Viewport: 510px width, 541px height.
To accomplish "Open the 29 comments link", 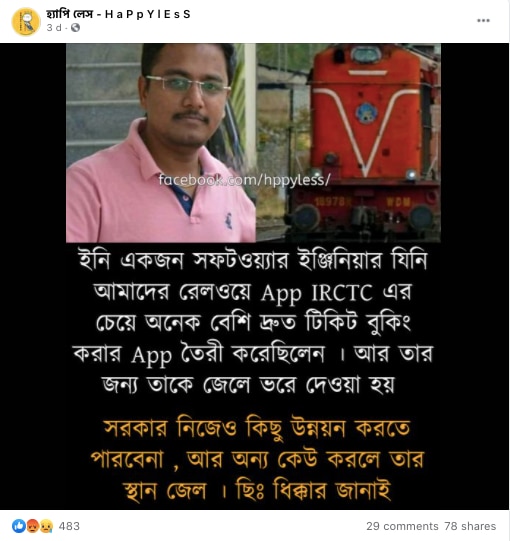I will [x=402, y=526].
